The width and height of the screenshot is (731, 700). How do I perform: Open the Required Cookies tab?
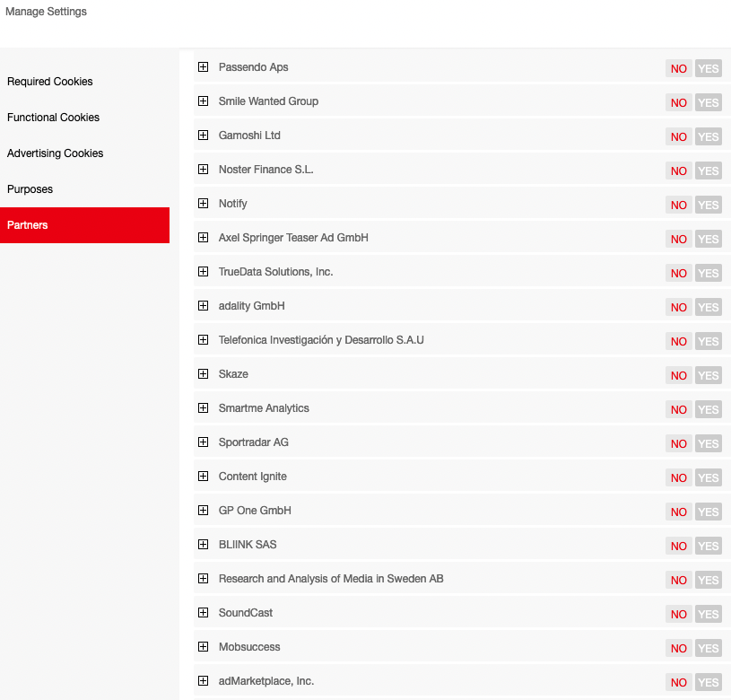point(50,82)
